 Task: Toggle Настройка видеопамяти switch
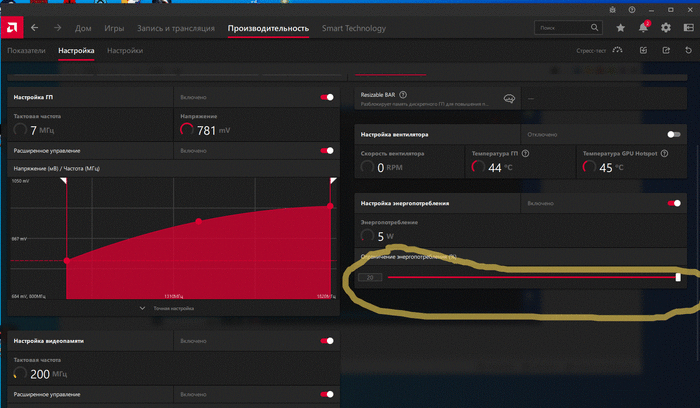pos(326,341)
